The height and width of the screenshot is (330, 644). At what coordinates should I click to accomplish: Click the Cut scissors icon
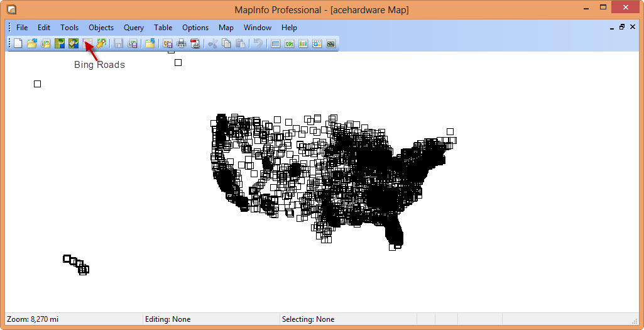[x=212, y=43]
